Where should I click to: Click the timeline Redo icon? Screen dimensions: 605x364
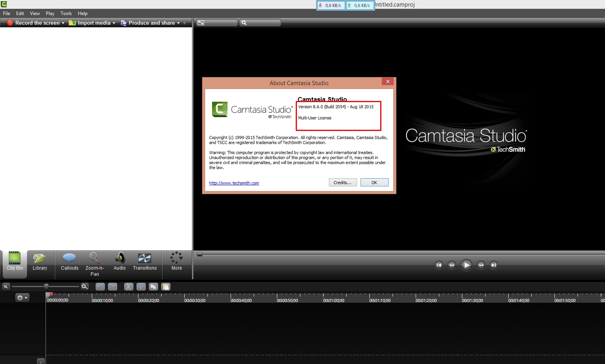(x=113, y=287)
